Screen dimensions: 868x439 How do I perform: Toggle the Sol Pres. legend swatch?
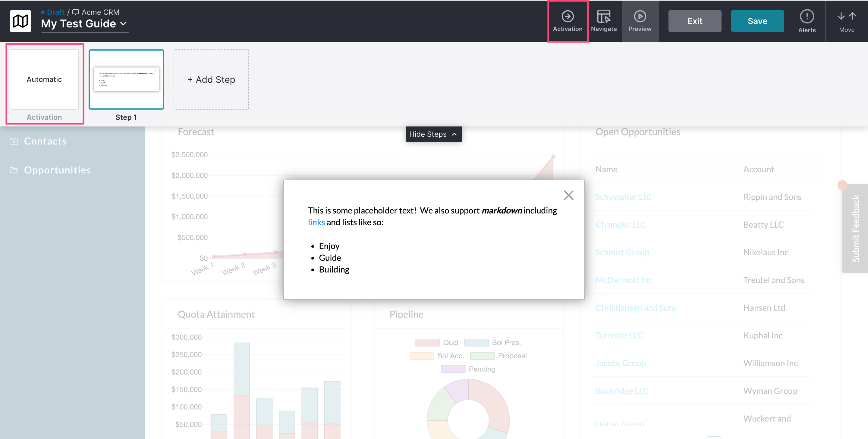pos(476,343)
